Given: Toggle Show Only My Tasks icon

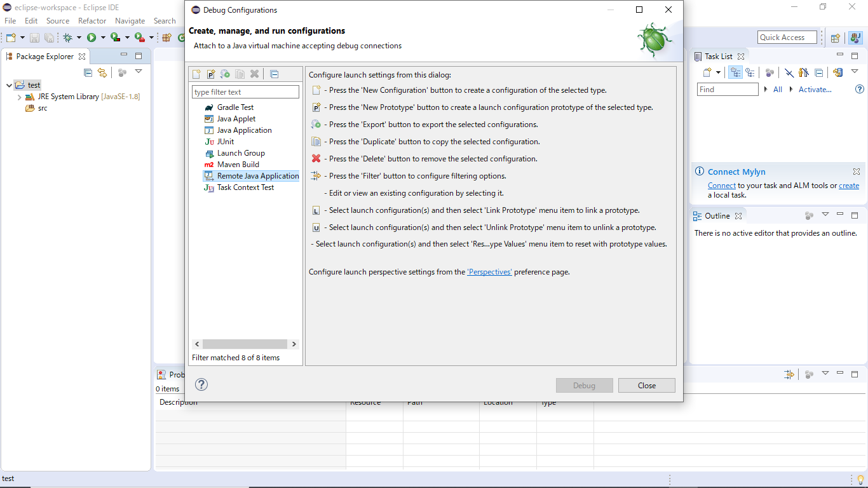Looking at the screenshot, I should coord(804,73).
